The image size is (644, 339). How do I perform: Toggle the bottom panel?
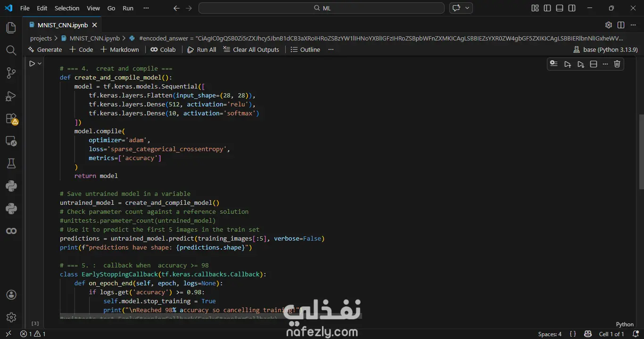(x=560, y=8)
